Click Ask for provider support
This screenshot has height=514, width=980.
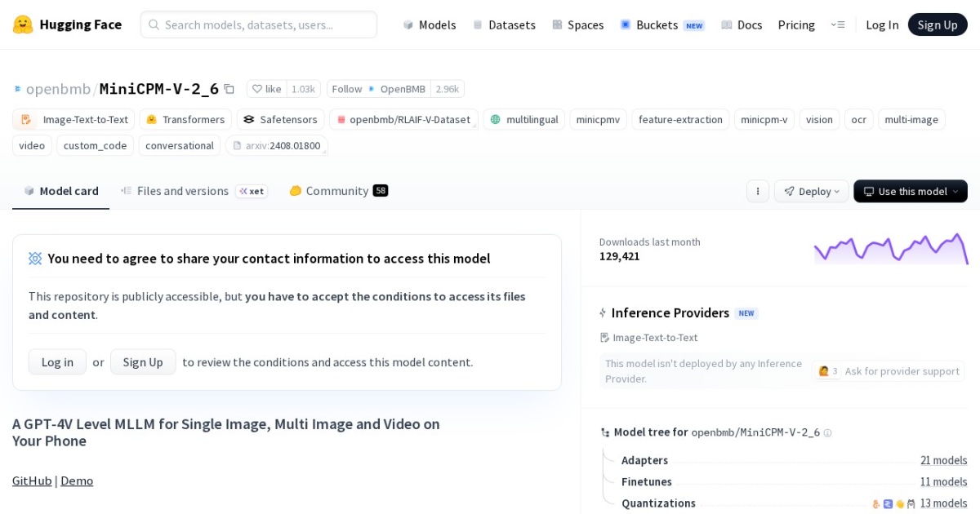coord(901,370)
